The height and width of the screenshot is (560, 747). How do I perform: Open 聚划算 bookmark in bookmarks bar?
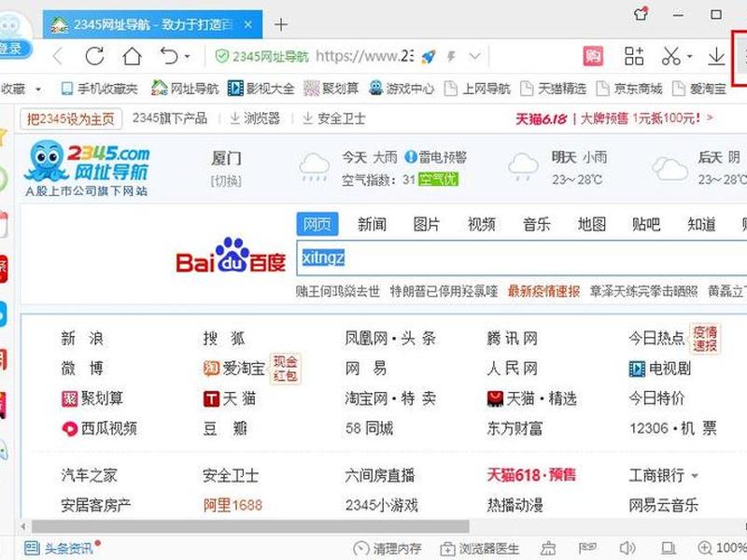[331, 89]
